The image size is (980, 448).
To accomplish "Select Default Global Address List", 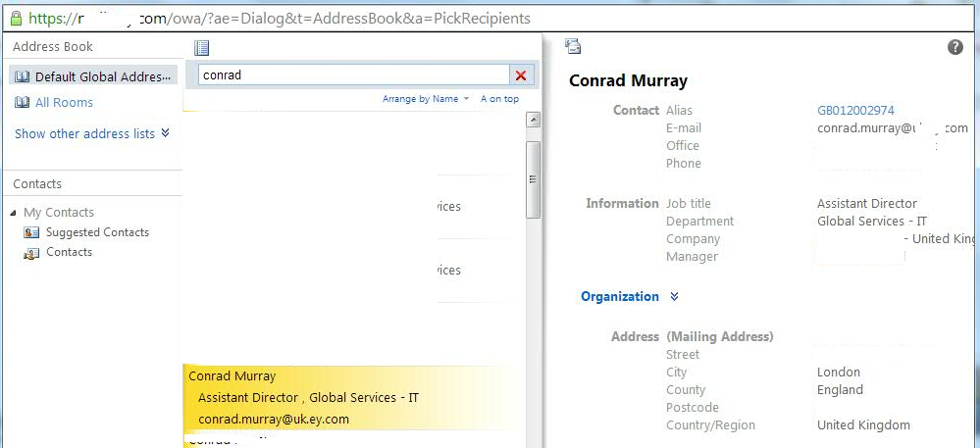I will click(93, 76).
